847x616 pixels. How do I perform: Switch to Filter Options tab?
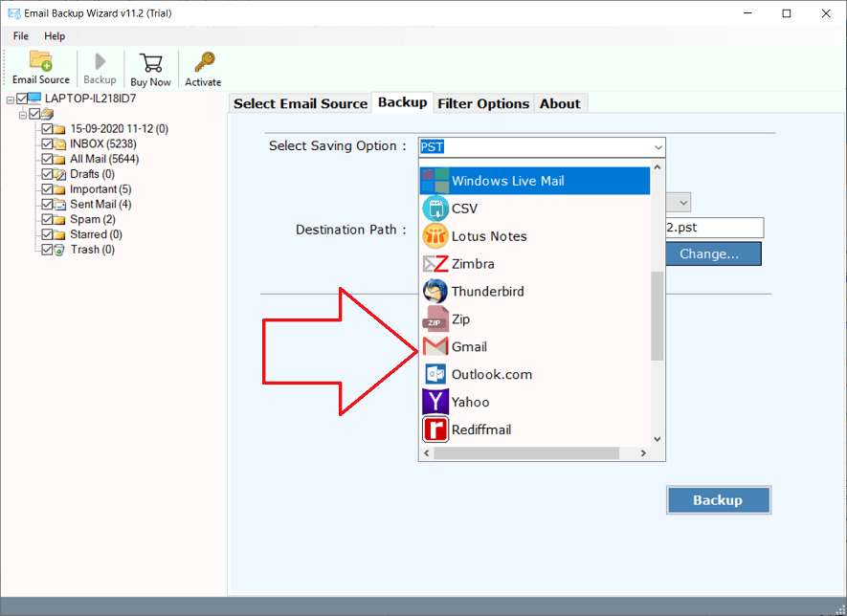[483, 103]
